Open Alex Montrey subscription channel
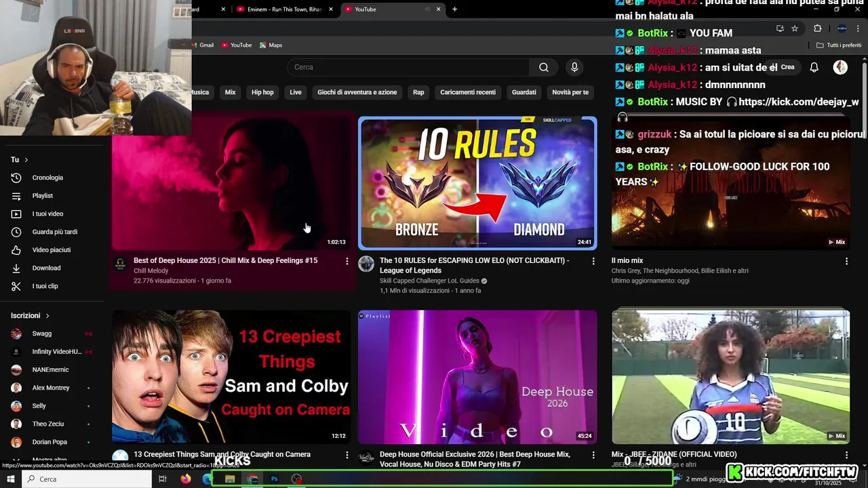Viewport: 868px width, 488px height. pyautogui.click(x=51, y=388)
